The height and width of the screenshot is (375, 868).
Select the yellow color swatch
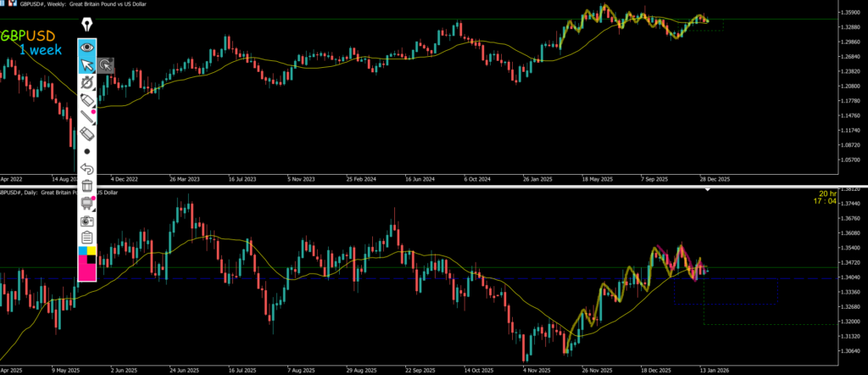point(92,250)
